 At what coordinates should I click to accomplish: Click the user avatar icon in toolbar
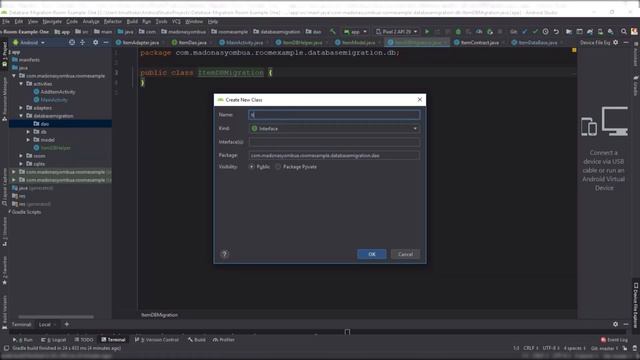[634, 31]
